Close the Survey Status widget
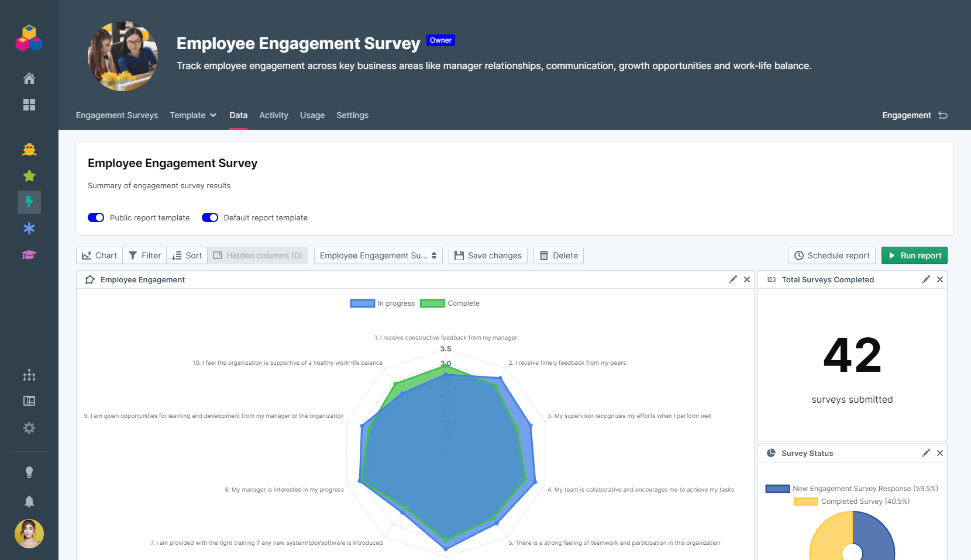 (940, 453)
